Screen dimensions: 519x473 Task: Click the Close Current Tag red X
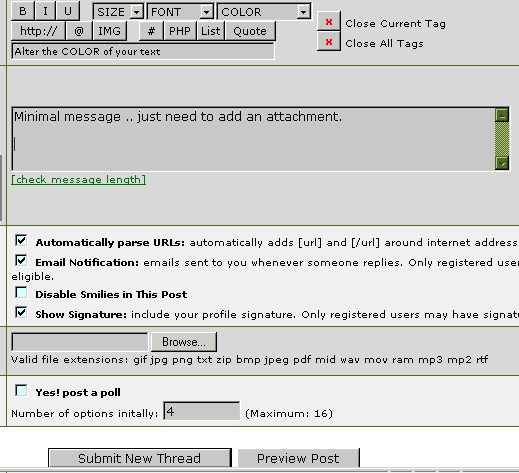[329, 22]
